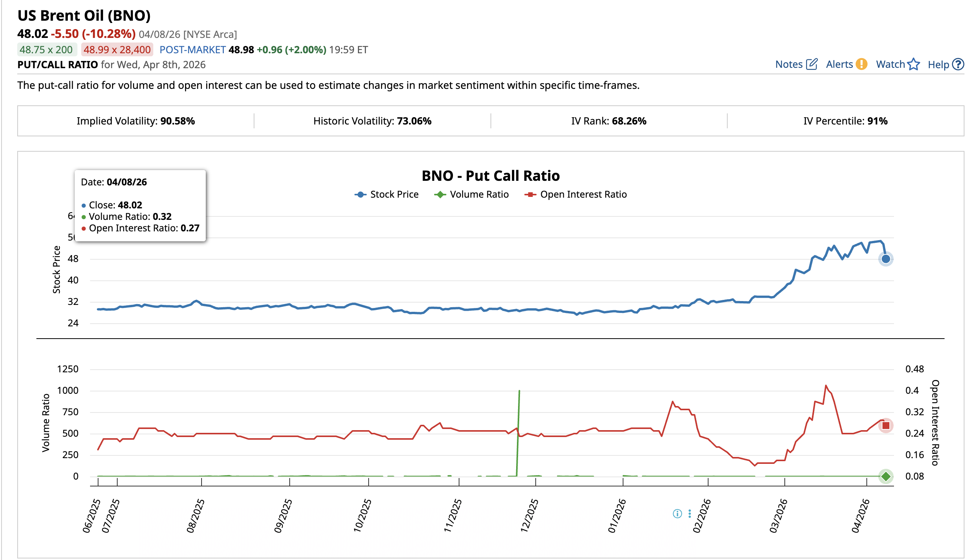Click the red ask quote 48.99 x 28,400
The height and width of the screenshot is (560, 971).
point(116,49)
